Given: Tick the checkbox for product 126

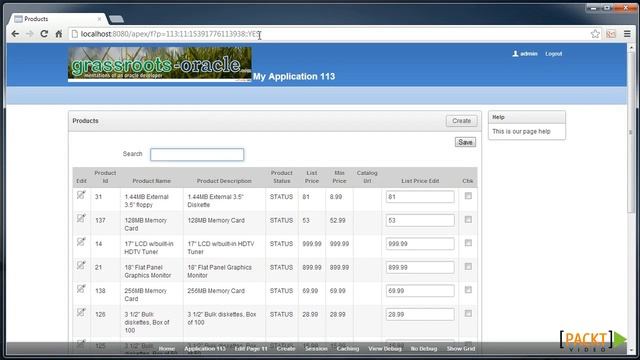Looking at the screenshot, I should (468, 313).
